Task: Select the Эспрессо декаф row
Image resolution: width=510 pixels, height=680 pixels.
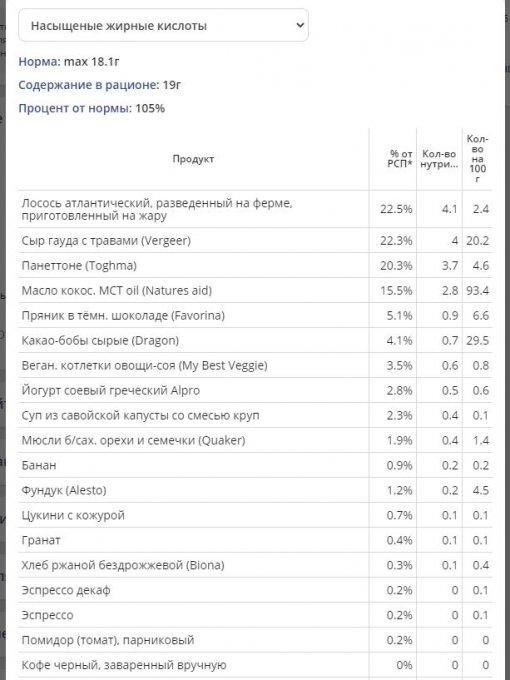Action: tap(255, 590)
